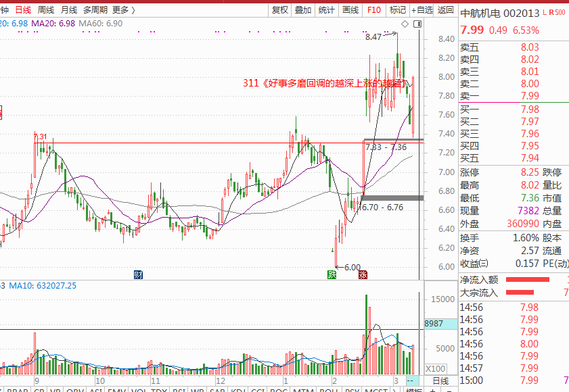Click the MA60: 6.90 indicator label

coord(101,24)
